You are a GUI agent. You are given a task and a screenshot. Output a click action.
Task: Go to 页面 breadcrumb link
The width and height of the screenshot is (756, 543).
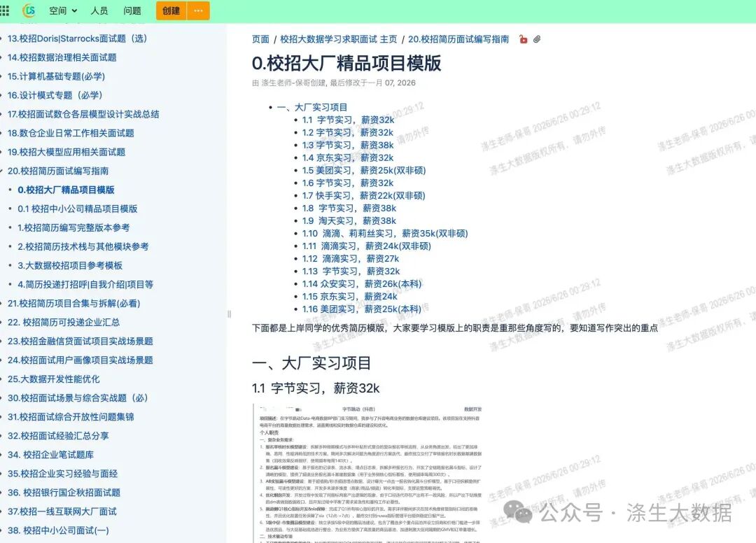(x=260, y=39)
